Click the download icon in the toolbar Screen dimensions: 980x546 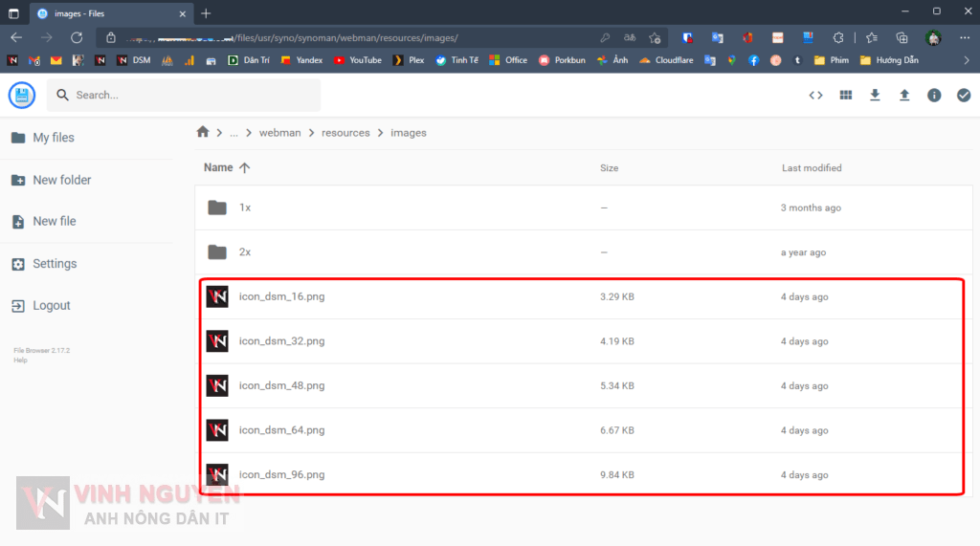click(x=875, y=96)
